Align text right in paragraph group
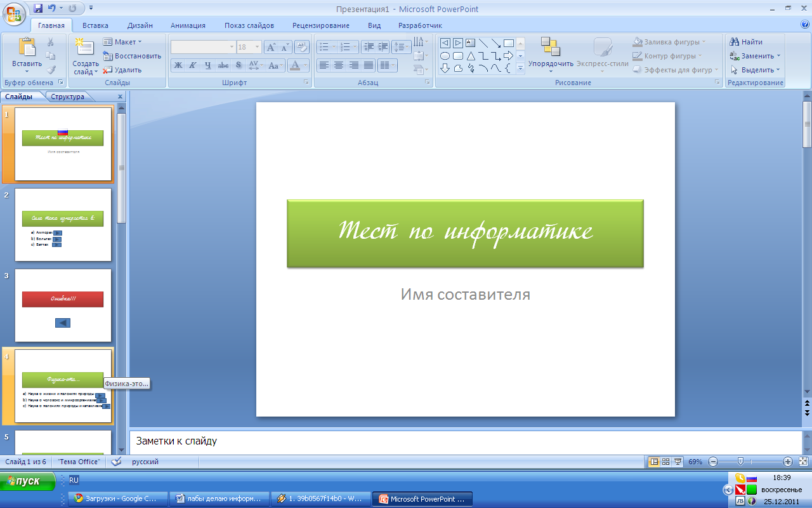Viewport: 812px width, 508px height. point(353,65)
